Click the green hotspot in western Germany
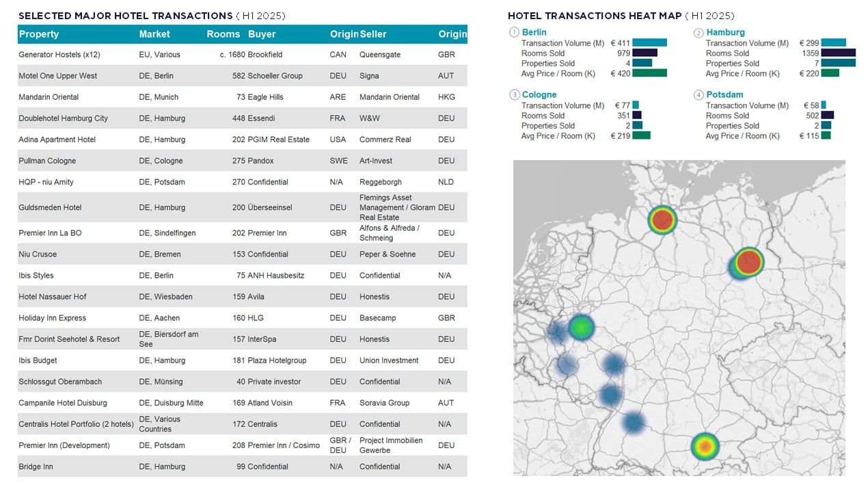 click(x=581, y=327)
